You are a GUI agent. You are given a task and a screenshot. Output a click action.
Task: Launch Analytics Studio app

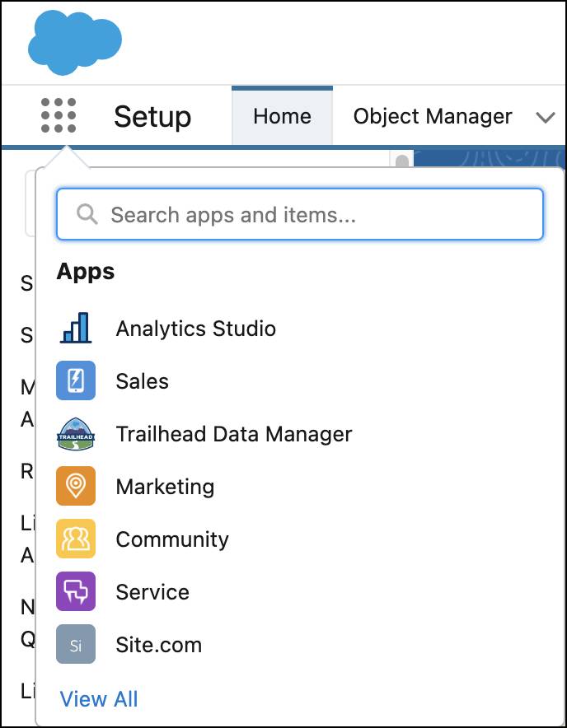tap(195, 329)
